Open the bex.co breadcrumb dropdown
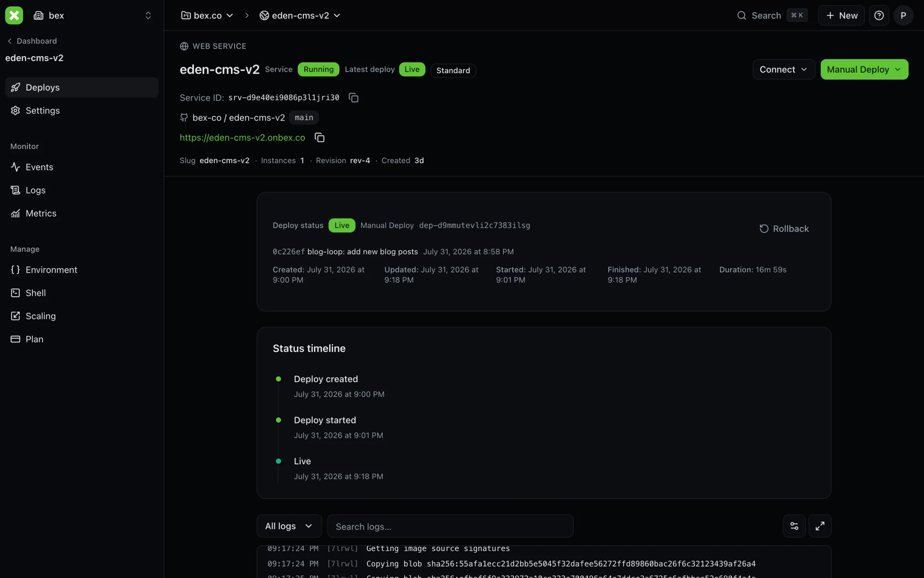This screenshot has height=578, width=924. click(207, 15)
